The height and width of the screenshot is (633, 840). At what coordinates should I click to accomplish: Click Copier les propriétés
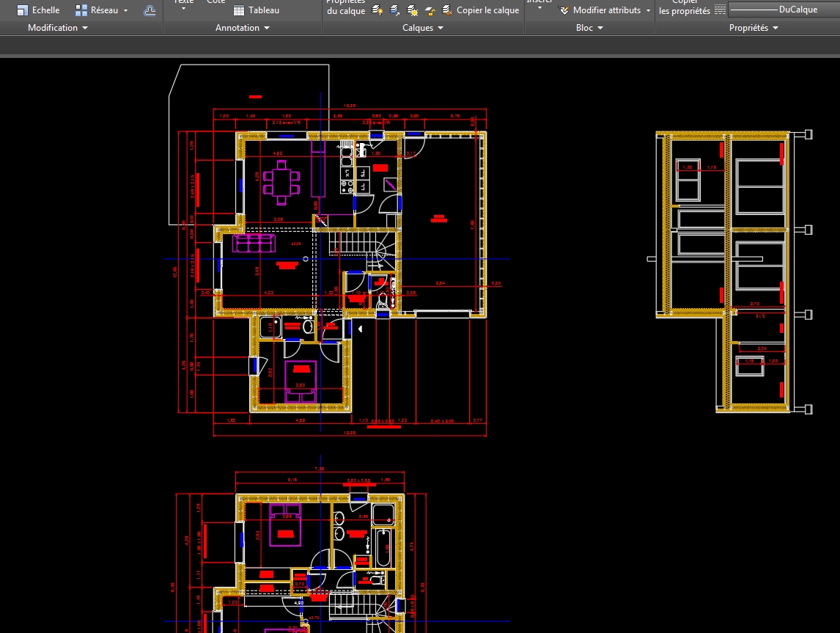(685, 7)
